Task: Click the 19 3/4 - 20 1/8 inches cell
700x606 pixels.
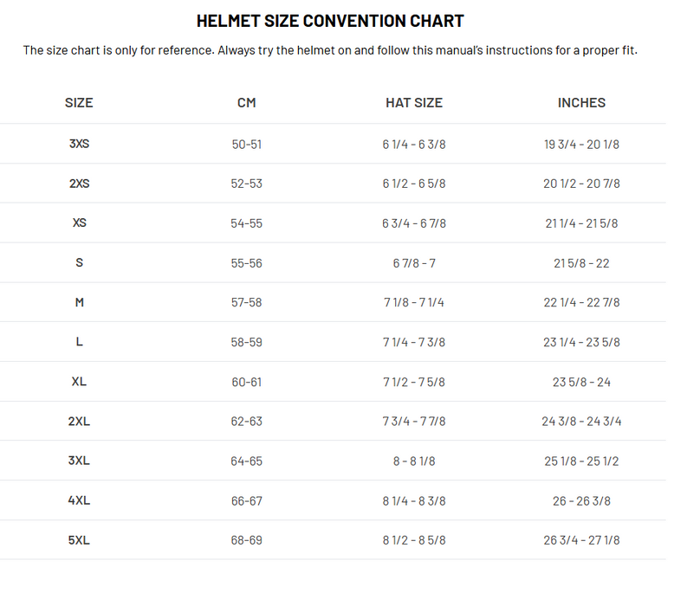Action: [581, 144]
